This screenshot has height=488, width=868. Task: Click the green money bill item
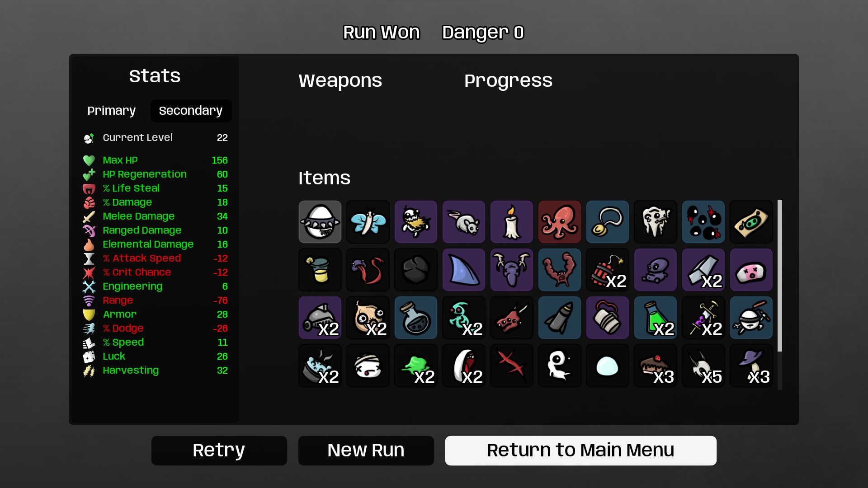pyautogui.click(x=751, y=222)
